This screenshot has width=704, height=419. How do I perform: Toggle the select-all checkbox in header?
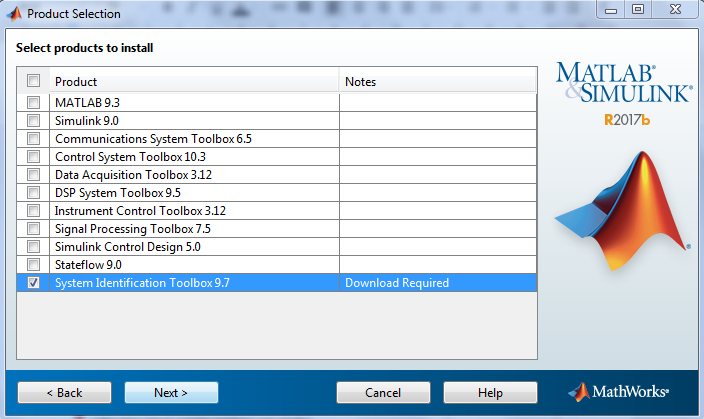tap(33, 81)
